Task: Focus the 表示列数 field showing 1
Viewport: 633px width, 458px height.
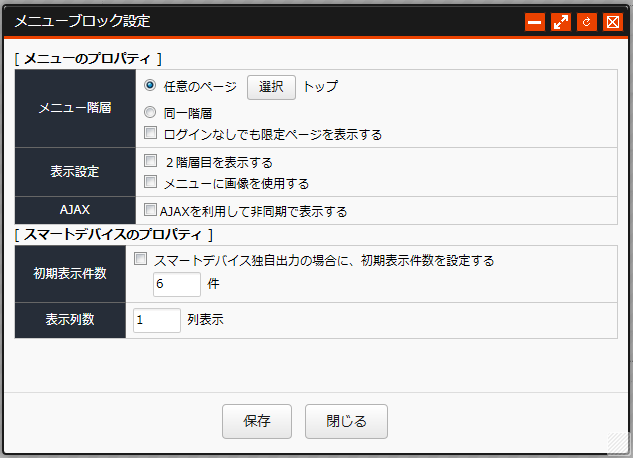Action: [x=157, y=320]
